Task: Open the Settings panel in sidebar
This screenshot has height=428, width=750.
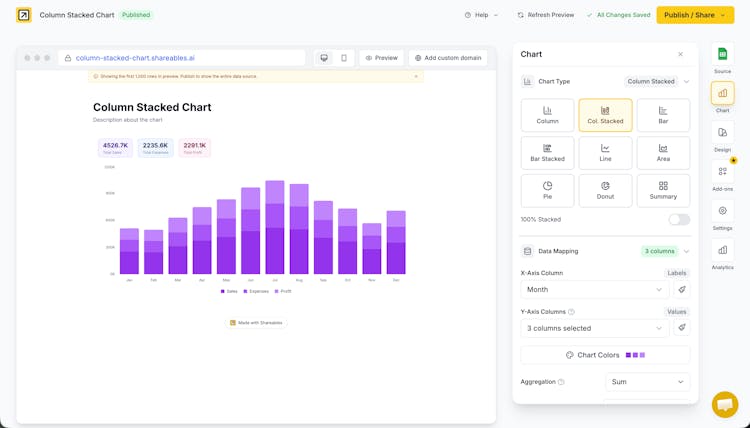Action: pos(722,214)
